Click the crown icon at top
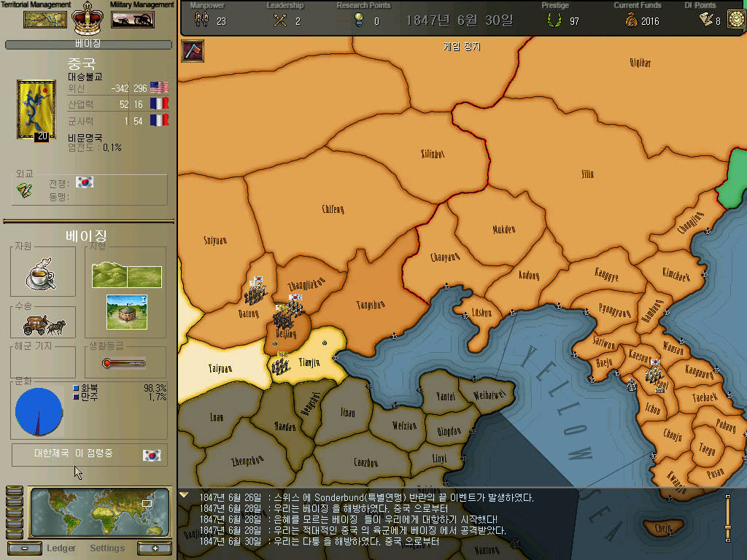 88,18
